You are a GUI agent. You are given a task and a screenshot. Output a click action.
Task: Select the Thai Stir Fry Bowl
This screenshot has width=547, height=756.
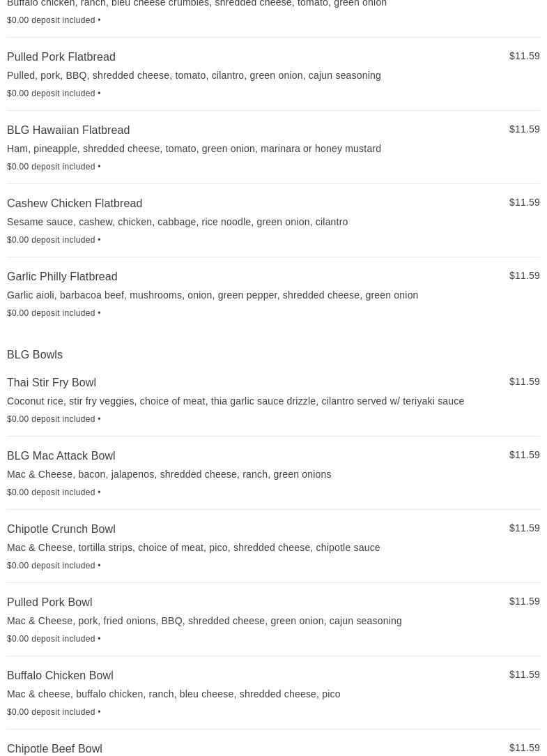coord(273,400)
